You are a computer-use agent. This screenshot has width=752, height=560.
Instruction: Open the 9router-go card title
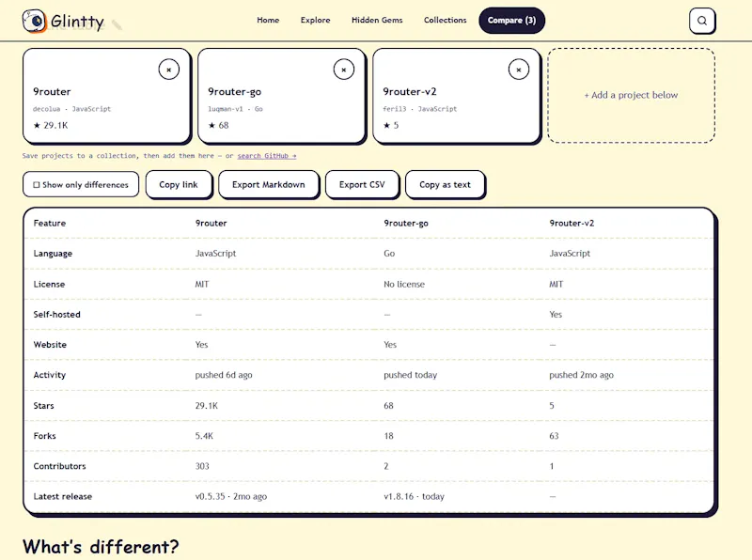pyautogui.click(x=234, y=91)
